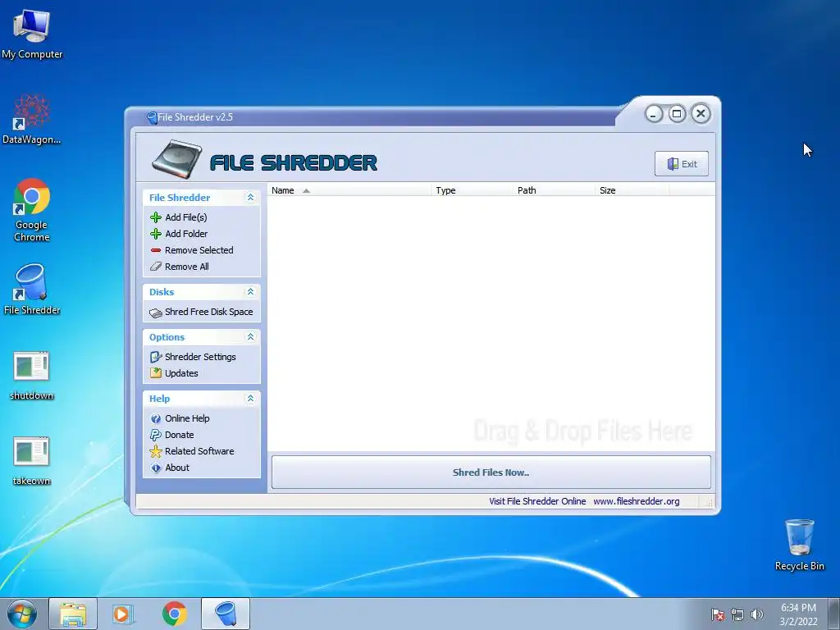This screenshot has width=840, height=630.
Task: Click Add File(s) in the sidebar
Action: pos(186,217)
